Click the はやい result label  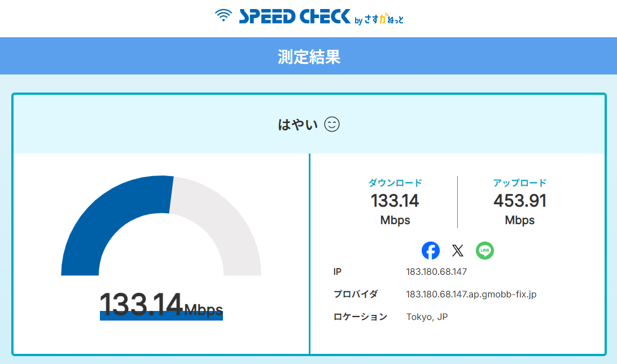click(298, 125)
